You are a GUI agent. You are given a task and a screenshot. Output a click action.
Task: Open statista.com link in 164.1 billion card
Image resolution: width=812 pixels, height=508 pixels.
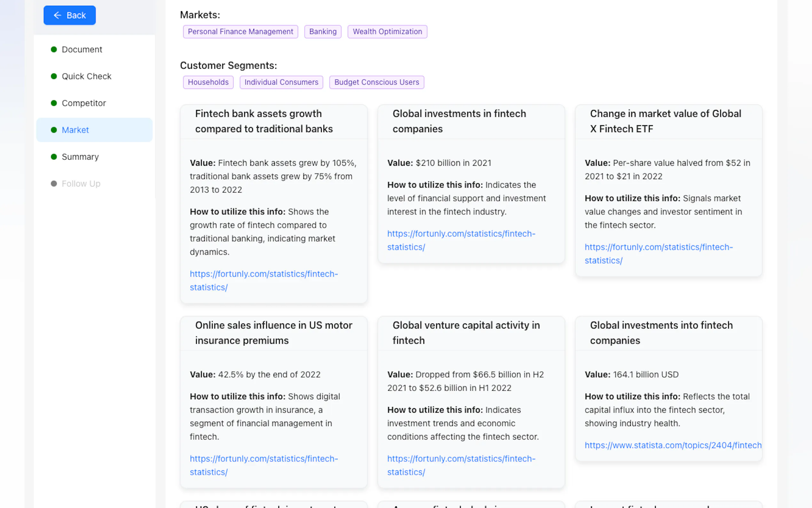(x=673, y=446)
